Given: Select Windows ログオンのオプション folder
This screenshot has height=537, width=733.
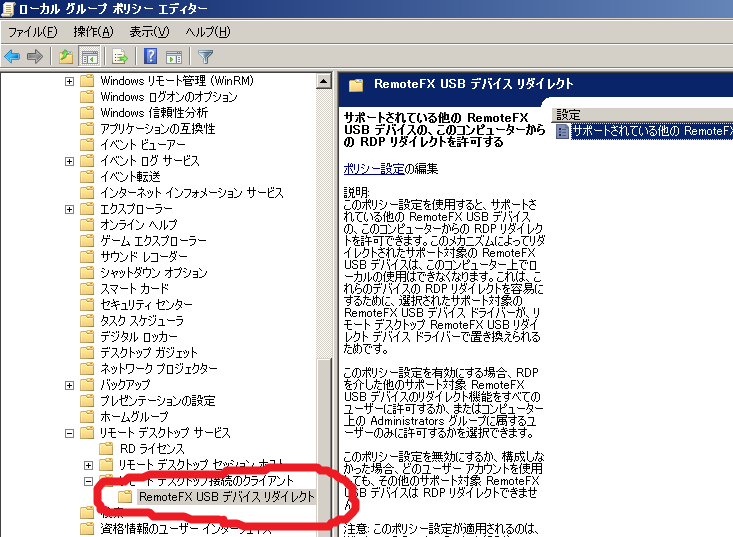Looking at the screenshot, I should (169, 97).
